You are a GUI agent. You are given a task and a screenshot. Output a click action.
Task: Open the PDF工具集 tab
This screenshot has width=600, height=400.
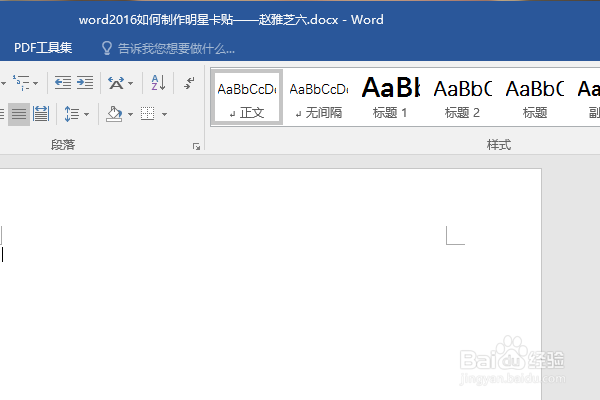[43, 47]
